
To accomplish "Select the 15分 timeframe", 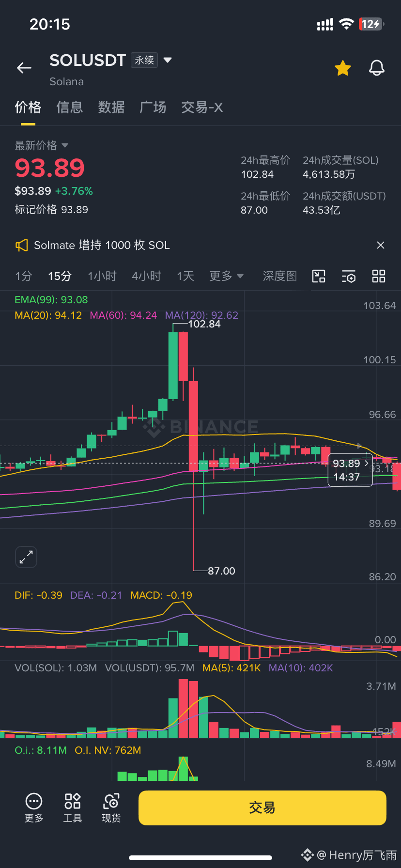I will (60, 276).
